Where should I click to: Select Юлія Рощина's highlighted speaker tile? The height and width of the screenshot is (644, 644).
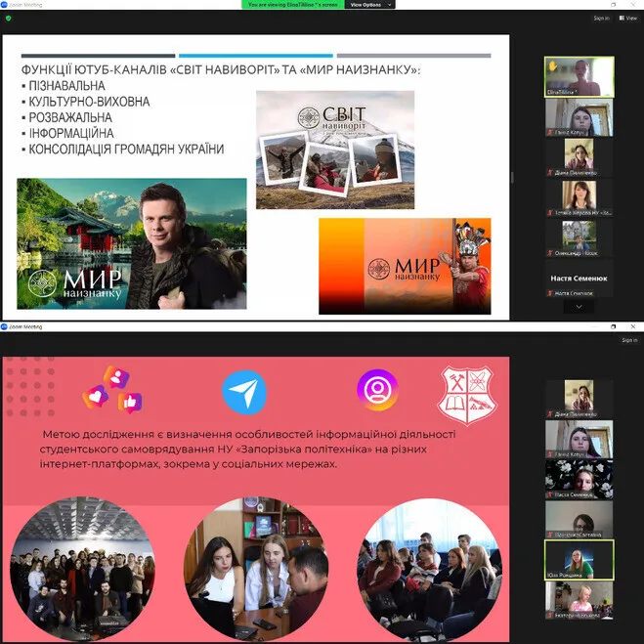point(580,560)
